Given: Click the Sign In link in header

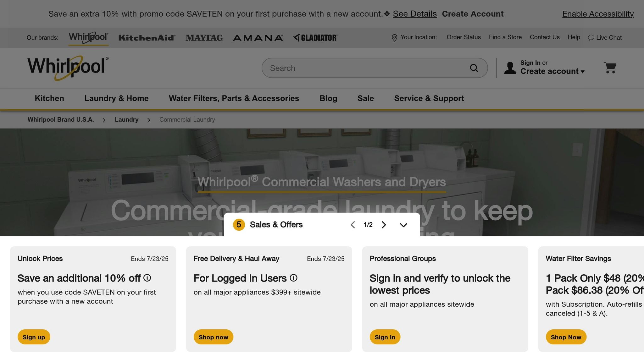Looking at the screenshot, I should (x=530, y=63).
